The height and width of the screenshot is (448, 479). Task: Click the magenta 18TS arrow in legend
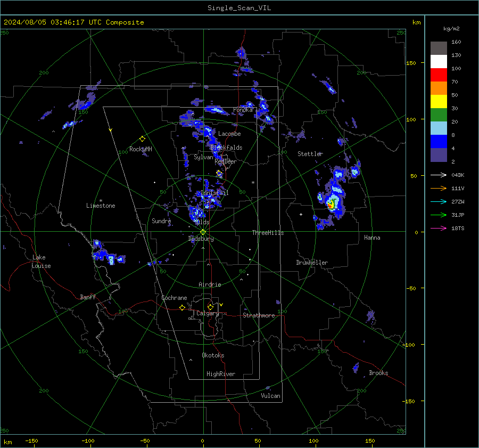click(x=439, y=228)
